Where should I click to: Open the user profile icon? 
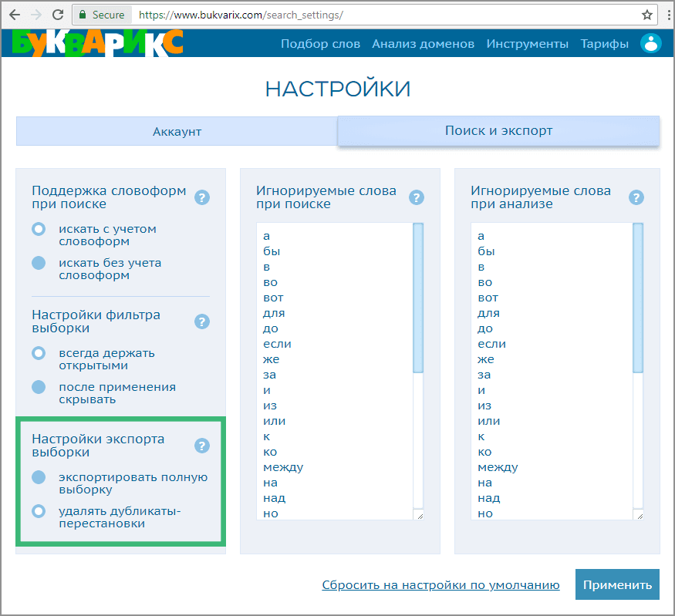(650, 43)
